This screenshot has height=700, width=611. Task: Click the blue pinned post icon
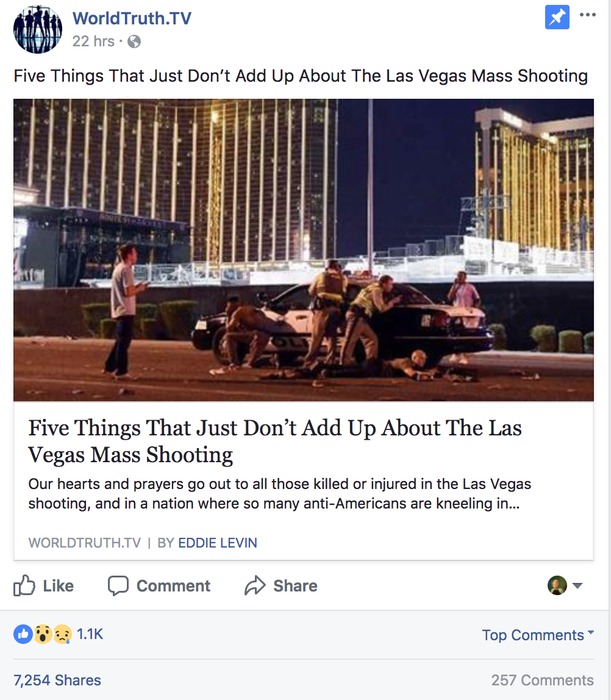[557, 17]
